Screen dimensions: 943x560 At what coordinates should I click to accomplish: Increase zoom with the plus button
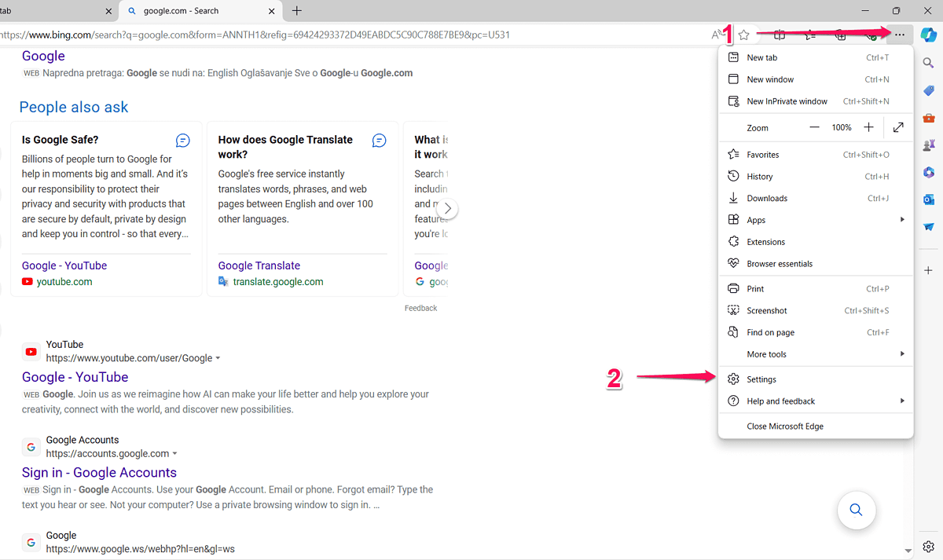868,127
